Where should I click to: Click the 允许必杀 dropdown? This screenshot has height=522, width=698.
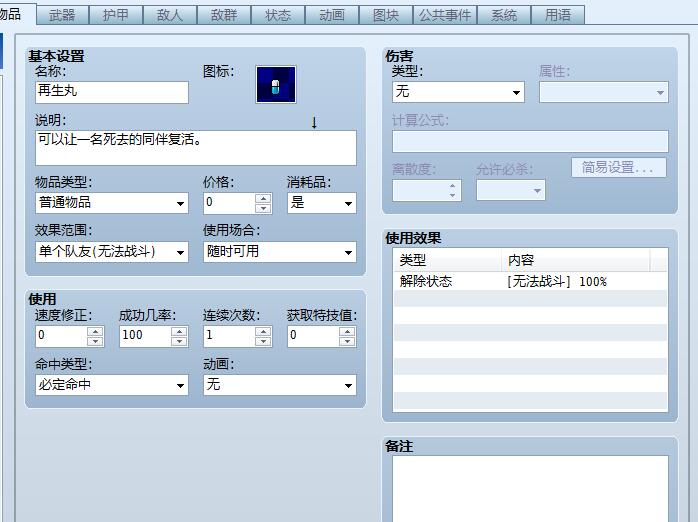(511, 190)
